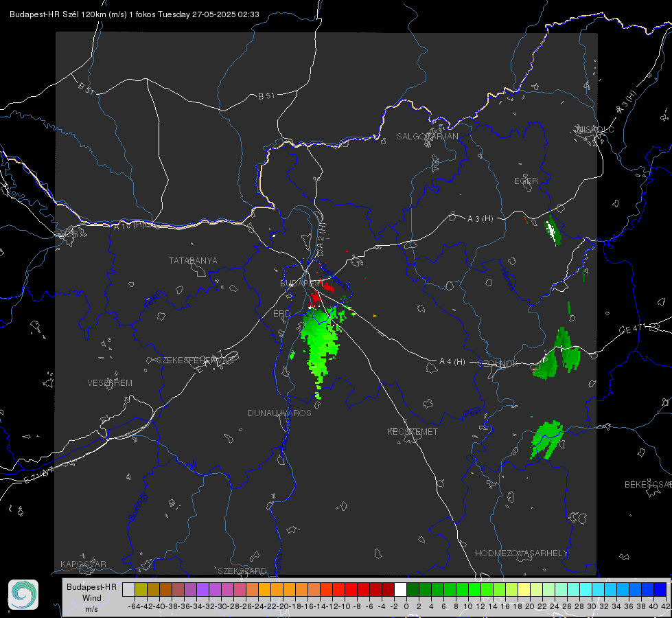
Task: Click the HÓDMEZŐVÁSÁRHELY city label
Action: point(522,553)
